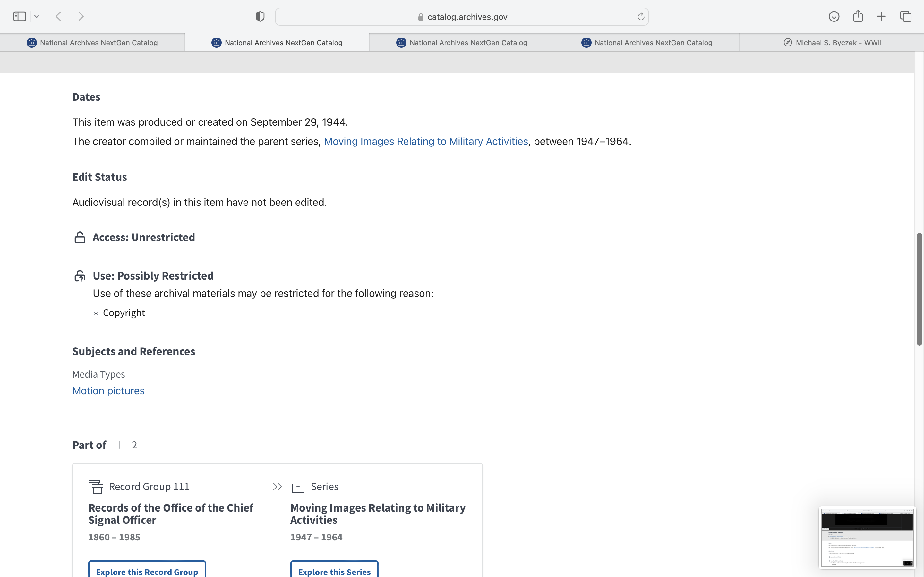Click the Share icon in the toolbar

coord(858,16)
